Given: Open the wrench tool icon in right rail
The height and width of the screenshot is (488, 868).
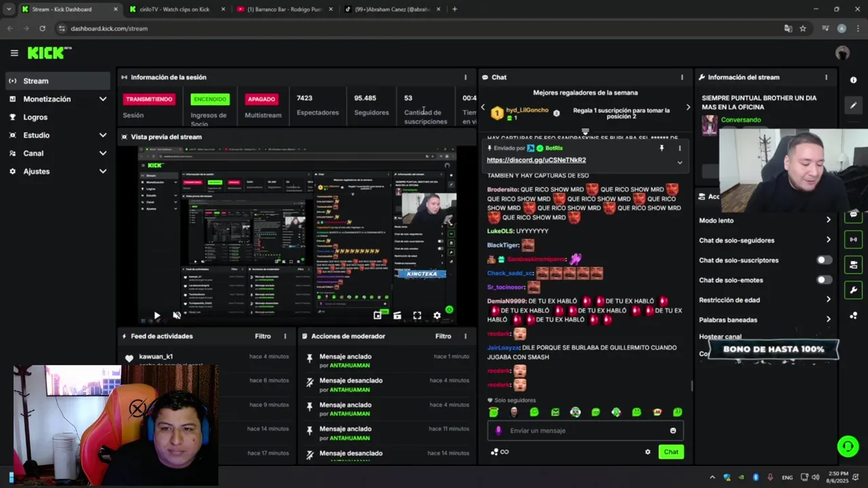Looking at the screenshot, I should [x=853, y=290].
